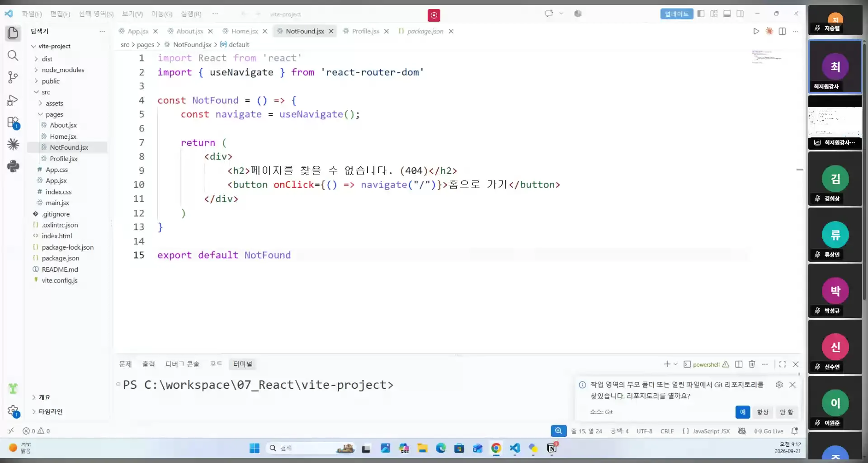
Task: Open the Python panel in activity bar
Action: click(x=13, y=166)
